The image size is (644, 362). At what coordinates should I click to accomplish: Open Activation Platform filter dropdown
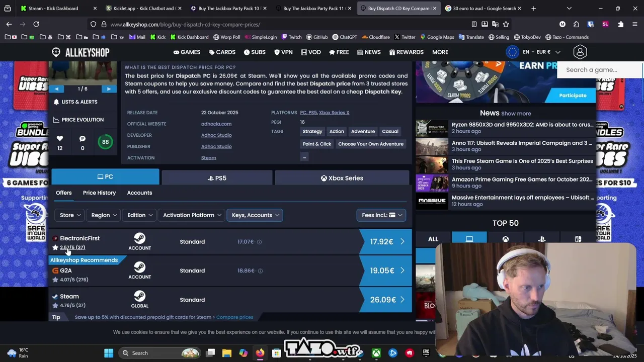[x=192, y=215]
